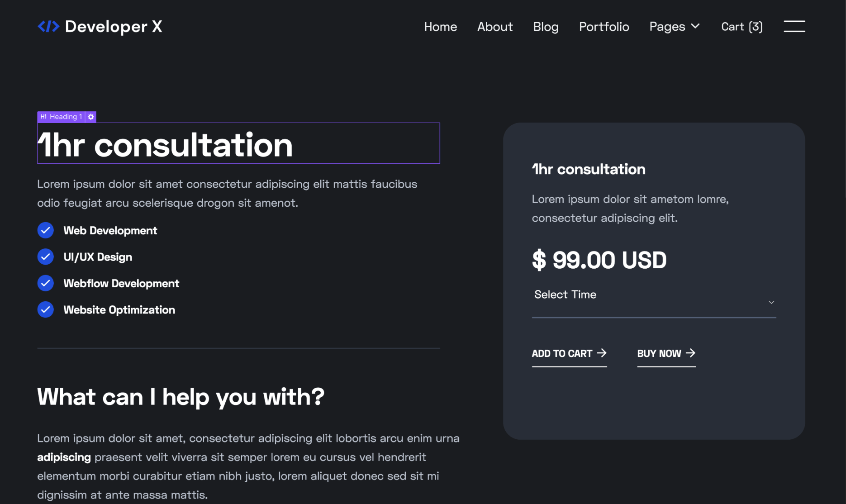Screen dimensions: 846x504
Task: Go to the Portfolio page
Action: click(604, 26)
